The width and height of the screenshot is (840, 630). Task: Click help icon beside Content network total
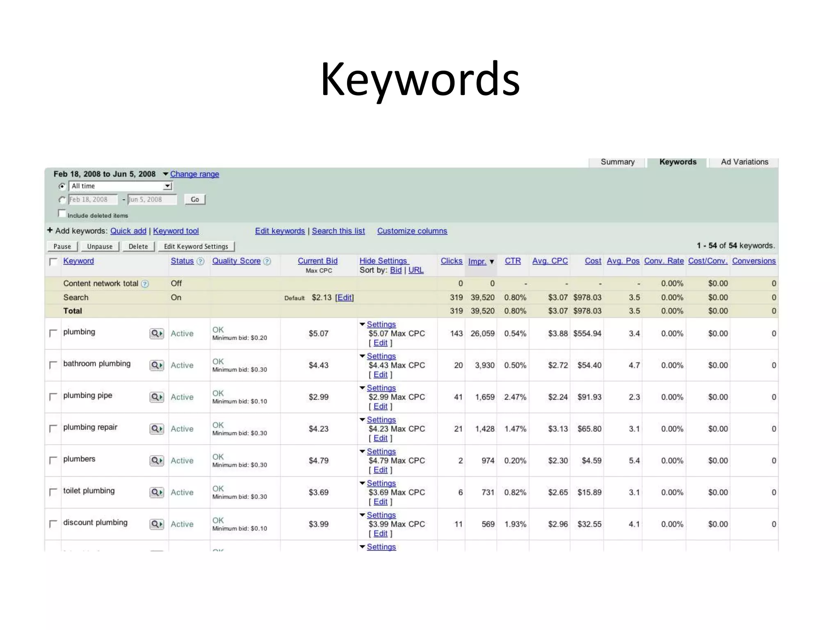145,284
